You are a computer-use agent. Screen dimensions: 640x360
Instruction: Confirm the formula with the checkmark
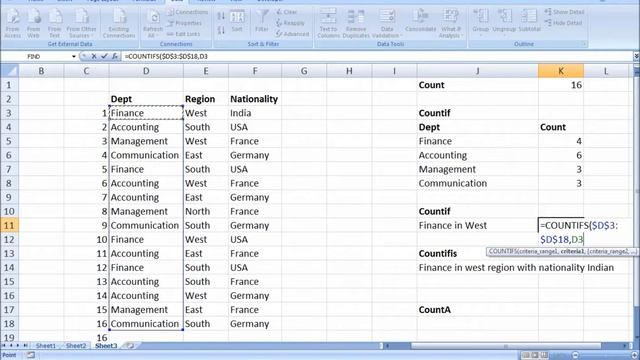coord(104,56)
